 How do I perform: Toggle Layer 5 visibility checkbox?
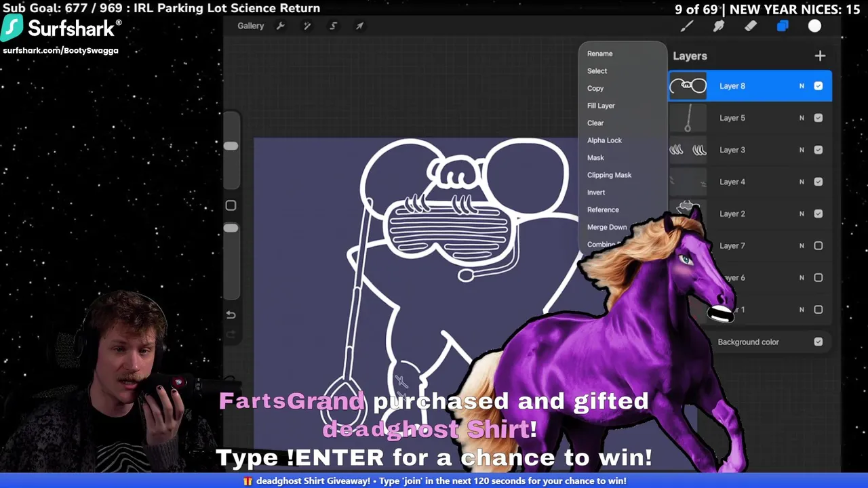(x=818, y=118)
